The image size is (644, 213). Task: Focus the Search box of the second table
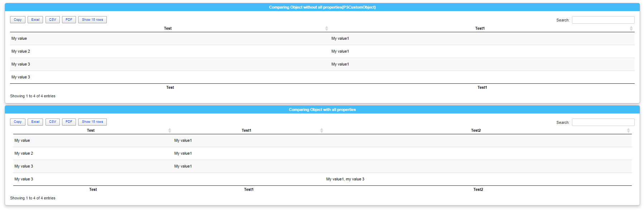click(x=603, y=122)
